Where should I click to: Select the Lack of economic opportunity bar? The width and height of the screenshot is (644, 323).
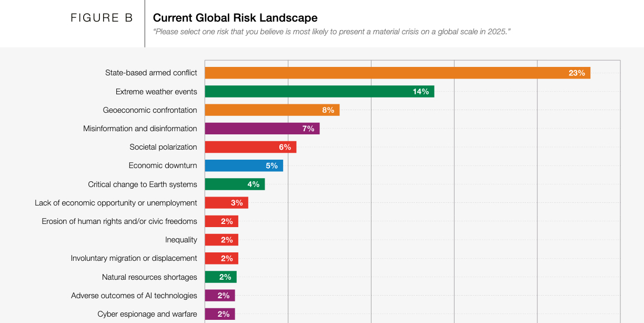click(226, 203)
